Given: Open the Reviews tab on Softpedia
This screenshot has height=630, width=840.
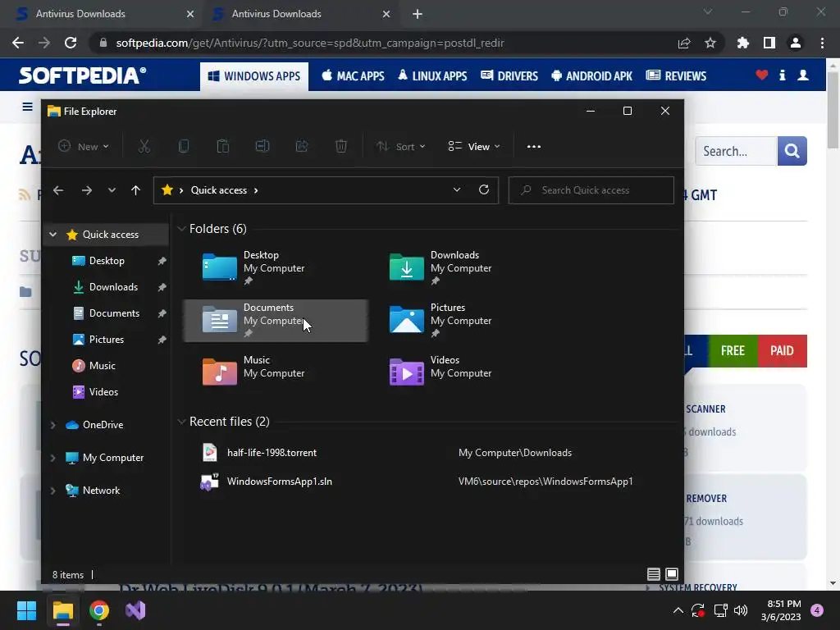Looking at the screenshot, I should click(x=676, y=76).
